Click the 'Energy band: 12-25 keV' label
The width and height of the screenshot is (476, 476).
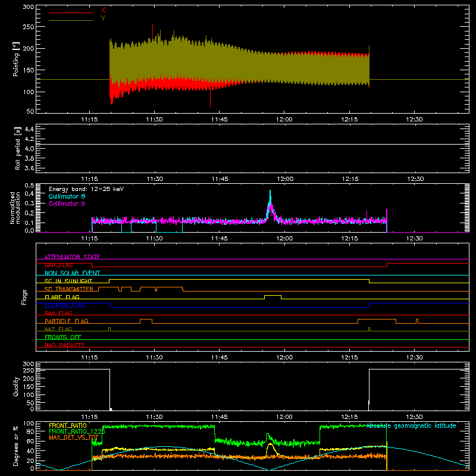(86, 189)
